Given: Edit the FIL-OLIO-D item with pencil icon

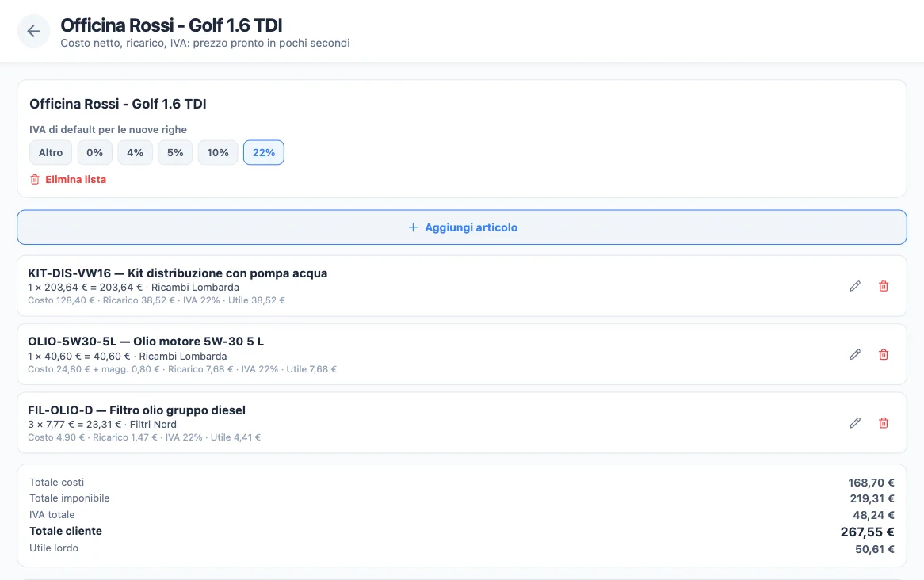Looking at the screenshot, I should 855,422.
